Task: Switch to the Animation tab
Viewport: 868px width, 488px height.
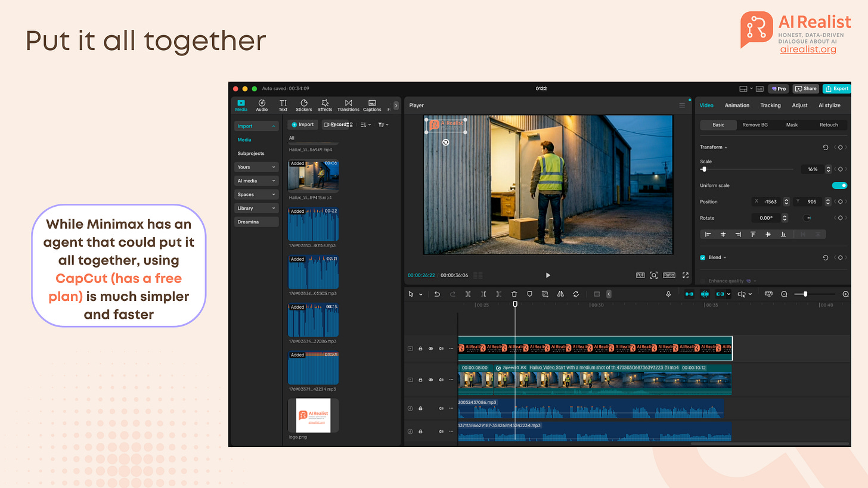Action: coord(737,105)
